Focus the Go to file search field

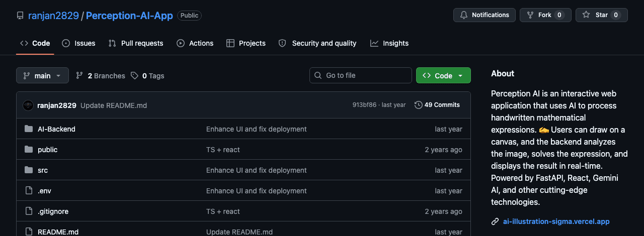[x=361, y=75]
